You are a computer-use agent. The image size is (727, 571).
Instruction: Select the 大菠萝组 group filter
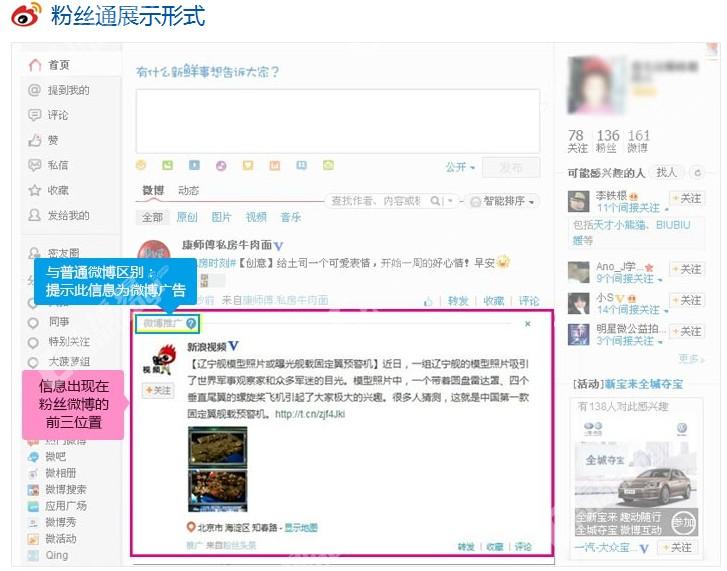click(69, 362)
